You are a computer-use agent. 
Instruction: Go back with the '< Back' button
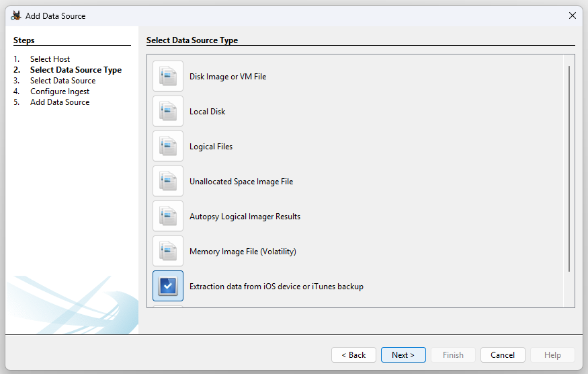tap(353, 355)
